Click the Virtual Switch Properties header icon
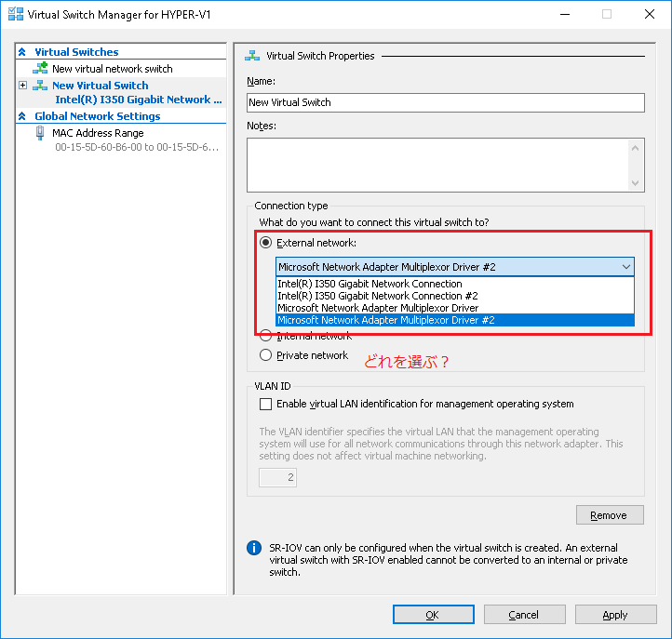The width and height of the screenshot is (672, 639). [252, 56]
